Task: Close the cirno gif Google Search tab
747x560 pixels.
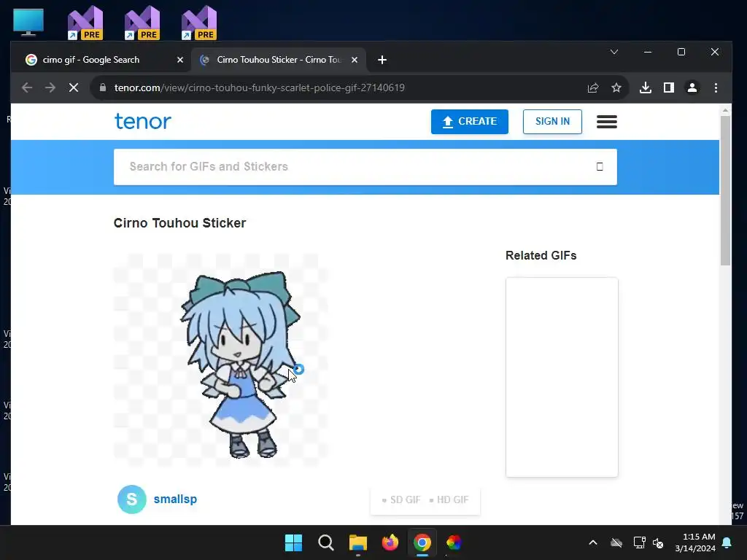Action: (180, 60)
